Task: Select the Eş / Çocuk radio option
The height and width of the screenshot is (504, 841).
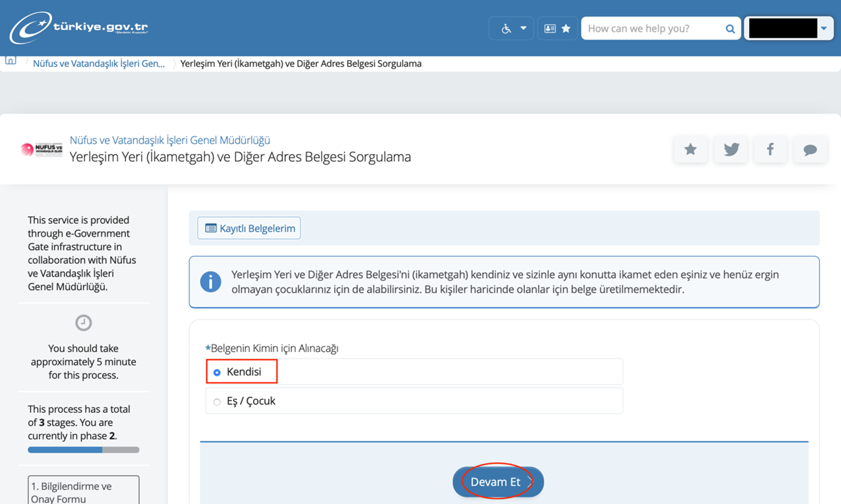Action: pos(217,402)
